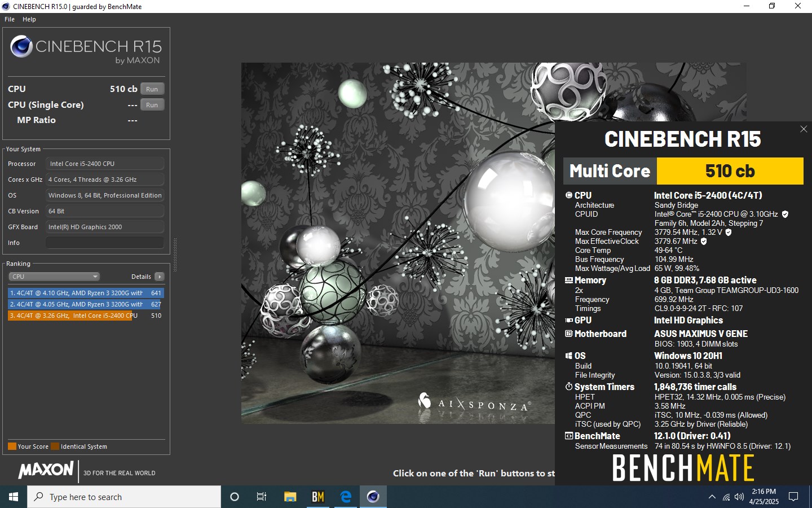Run the CPU multi-core benchmark
The image size is (812, 508).
click(x=152, y=89)
